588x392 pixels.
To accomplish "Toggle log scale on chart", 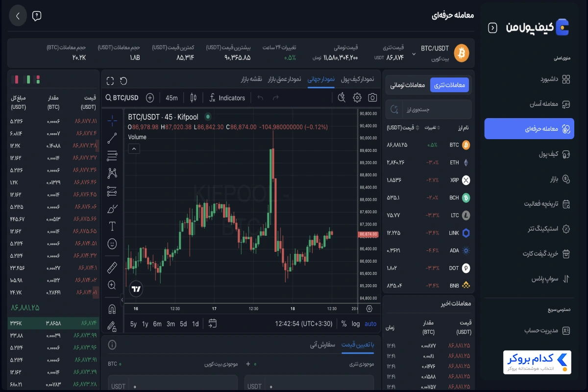I will tap(356, 324).
